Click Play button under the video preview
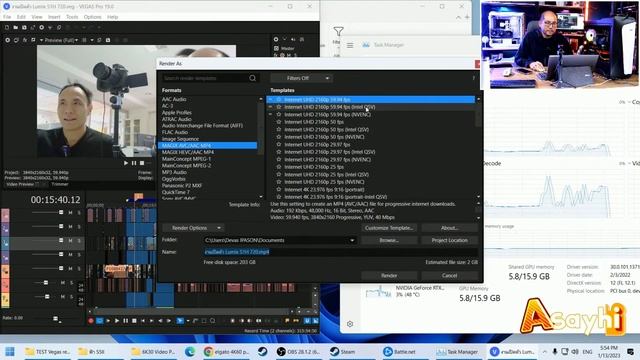 (x=126, y=163)
